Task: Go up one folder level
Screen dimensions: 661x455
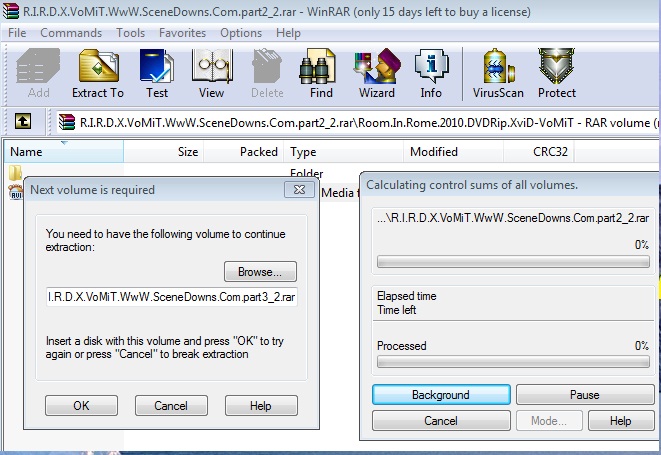Action: (x=23, y=122)
